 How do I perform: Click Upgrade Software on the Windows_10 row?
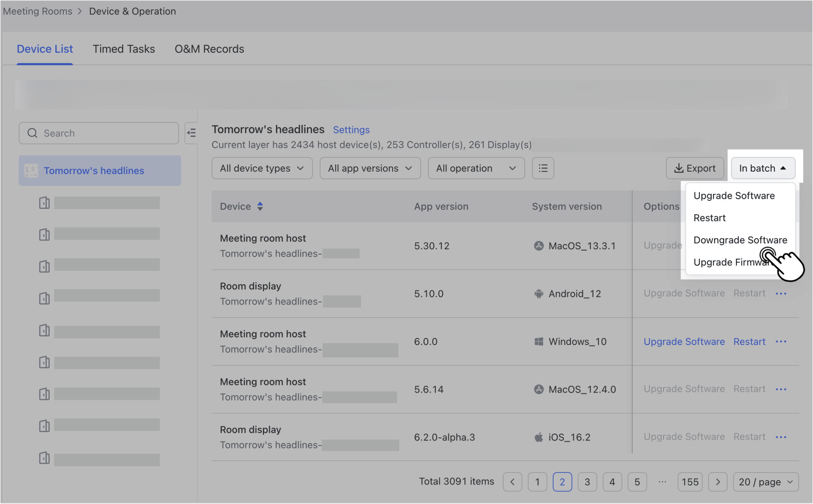(x=684, y=341)
